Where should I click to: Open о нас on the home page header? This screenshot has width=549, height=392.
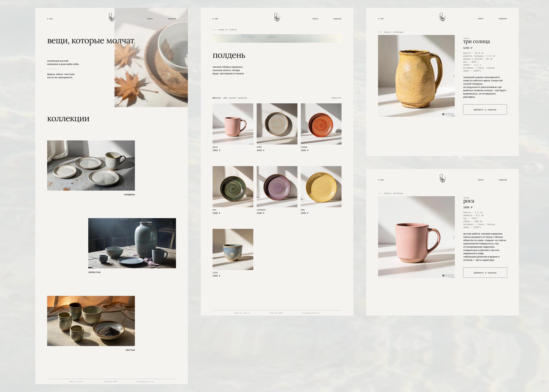pos(50,19)
